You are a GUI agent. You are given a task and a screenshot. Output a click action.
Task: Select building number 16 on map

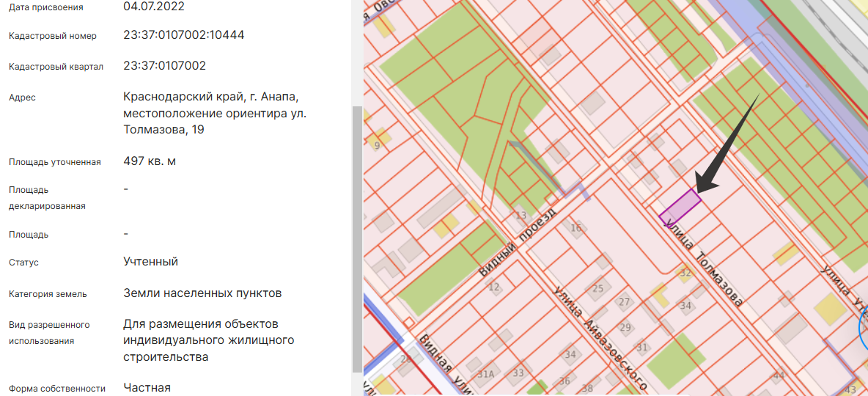(x=576, y=228)
